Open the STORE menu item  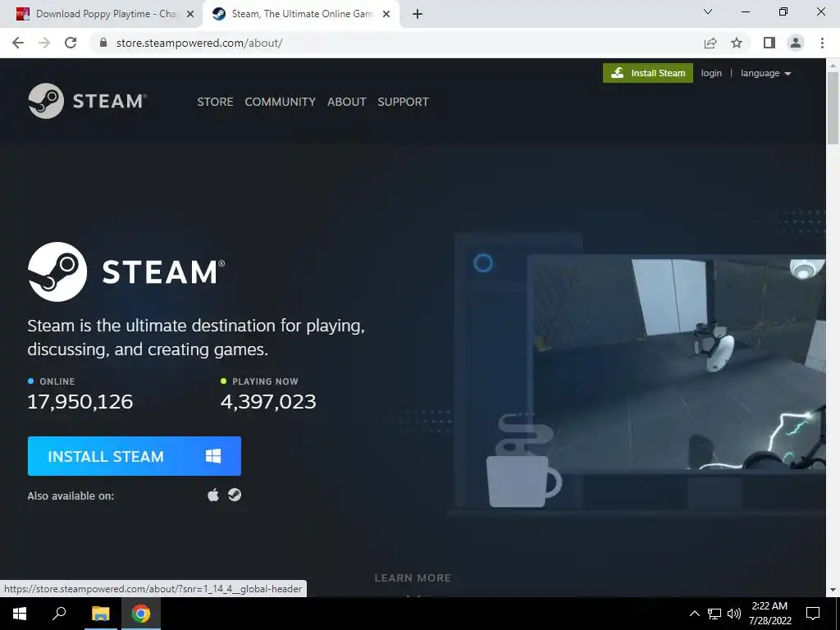point(215,102)
